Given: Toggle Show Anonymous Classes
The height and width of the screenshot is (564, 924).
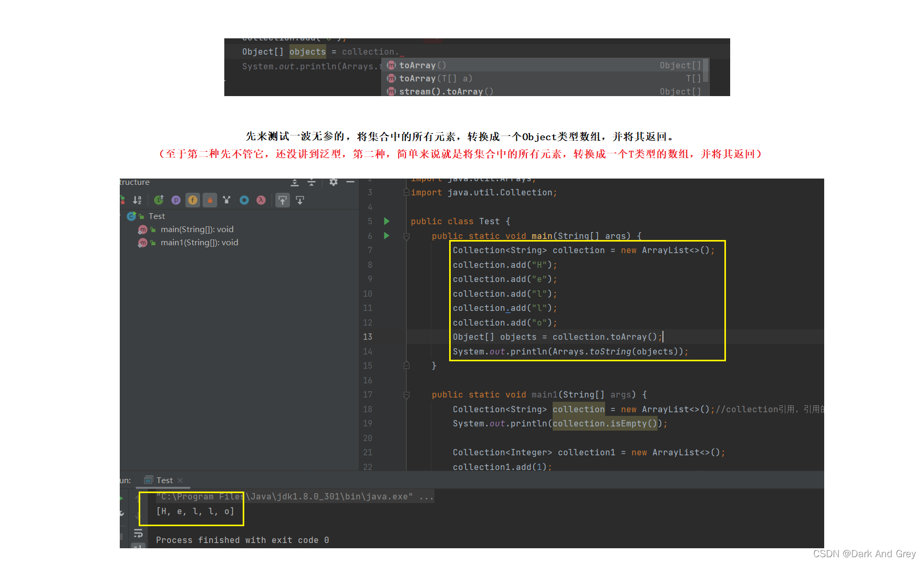Looking at the screenshot, I should [x=227, y=200].
